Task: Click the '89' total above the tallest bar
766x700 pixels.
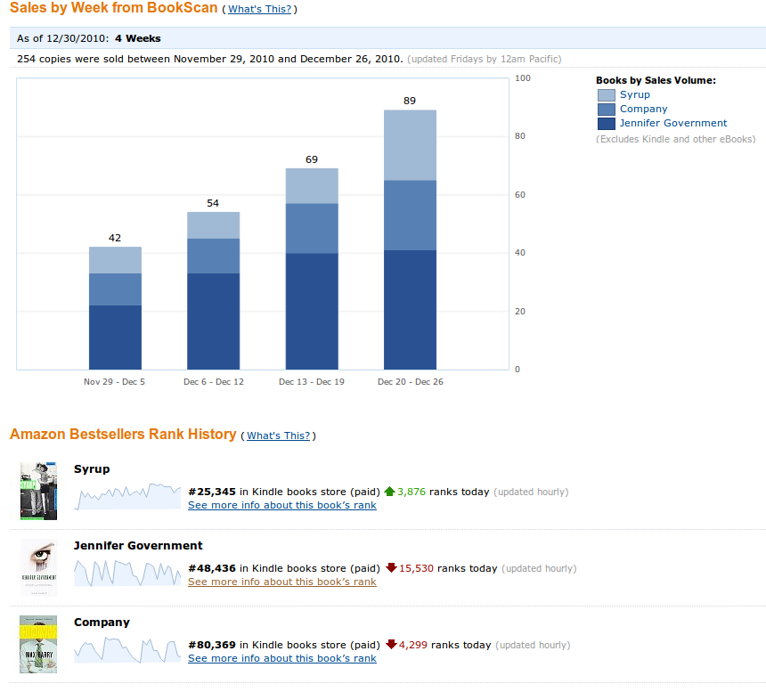Action: (410, 101)
